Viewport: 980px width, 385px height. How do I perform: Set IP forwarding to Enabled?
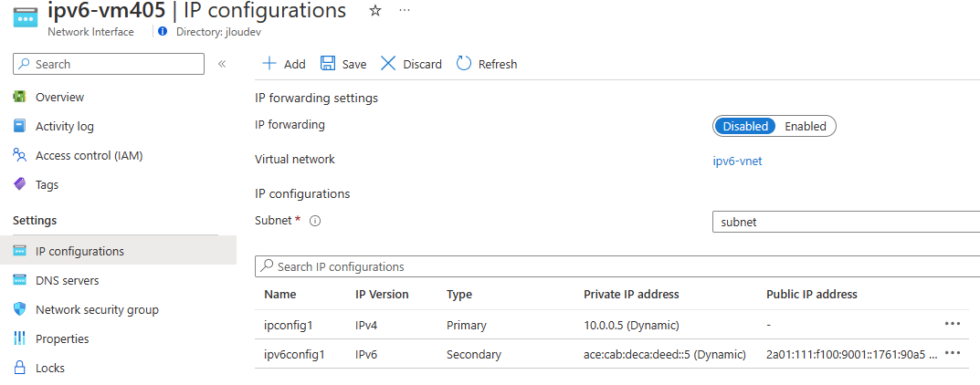pos(805,126)
